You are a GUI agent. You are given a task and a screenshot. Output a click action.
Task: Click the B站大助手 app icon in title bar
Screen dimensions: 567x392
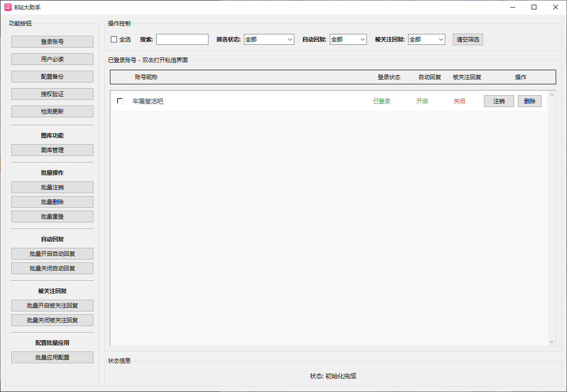8,7
